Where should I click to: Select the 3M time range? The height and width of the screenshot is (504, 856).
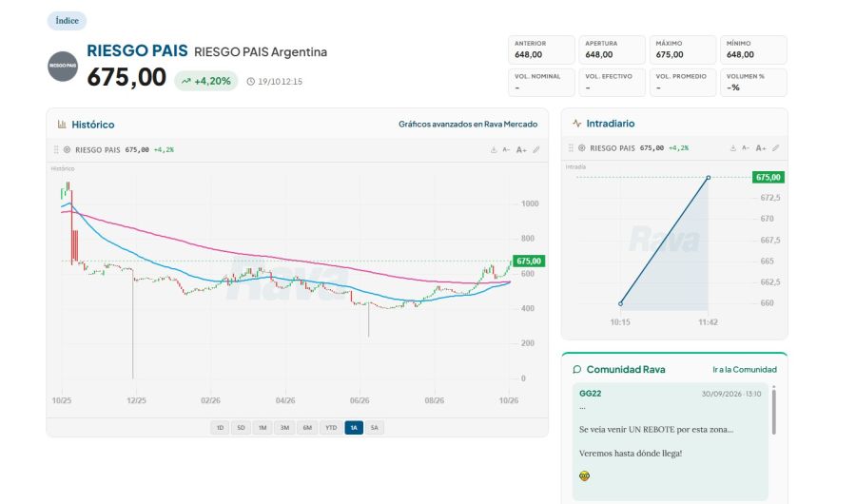pos(284,428)
